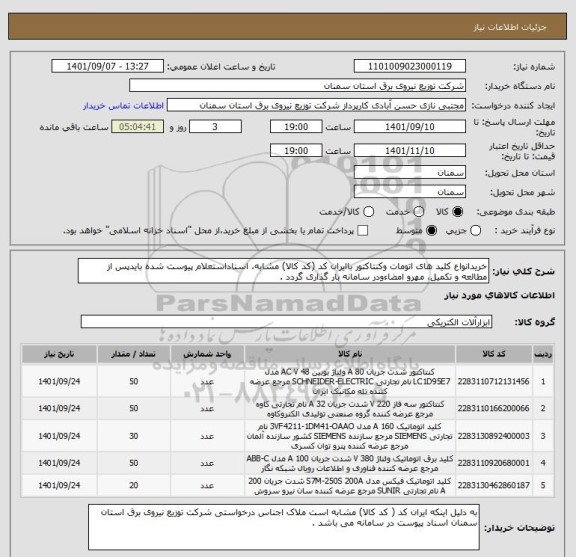This screenshot has width=576, height=557.
Task: Click the general need description text box
Action: [x=283, y=271]
